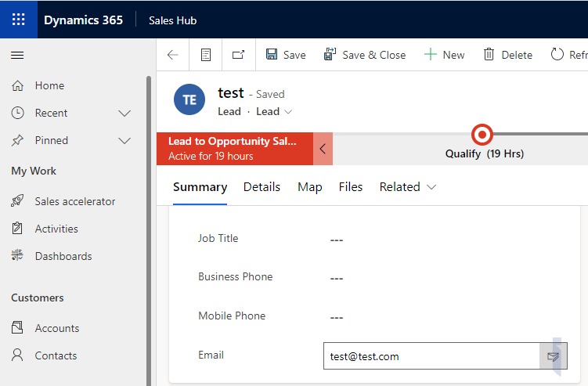Image resolution: width=588 pixels, height=386 pixels.
Task: Open Sales accelerator page
Action: (75, 201)
